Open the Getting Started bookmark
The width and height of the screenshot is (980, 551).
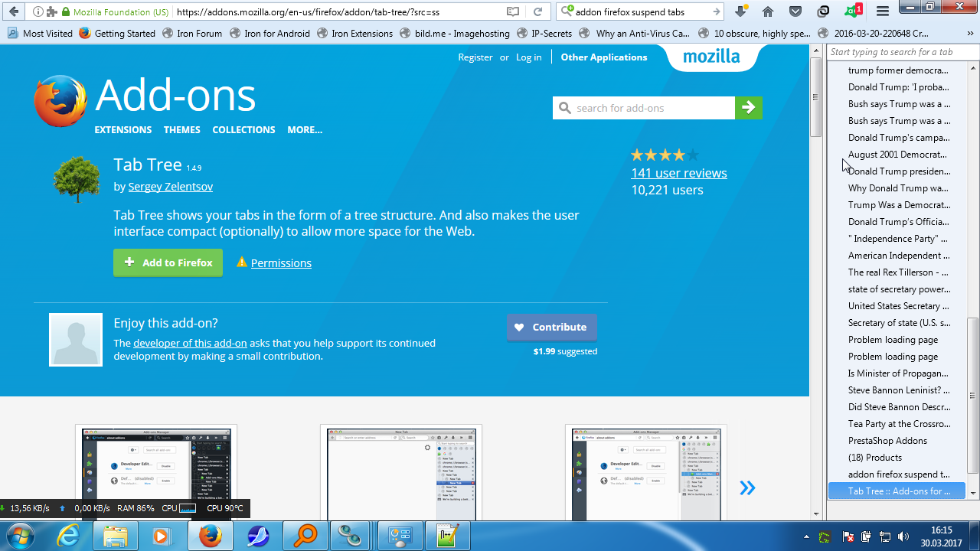(117, 34)
